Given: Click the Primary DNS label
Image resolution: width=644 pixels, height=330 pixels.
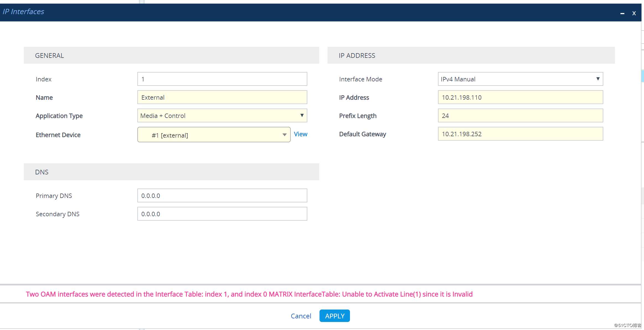Looking at the screenshot, I should 54,196.
